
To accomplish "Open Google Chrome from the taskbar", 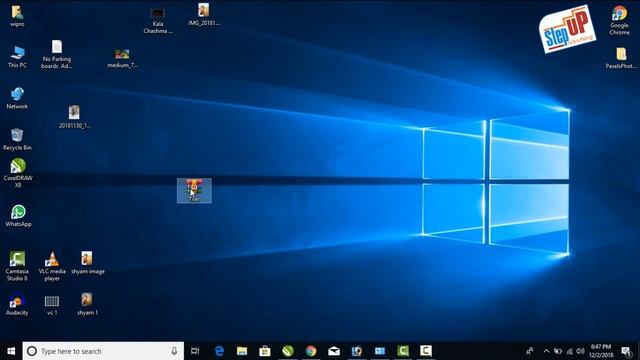I will click(x=311, y=351).
